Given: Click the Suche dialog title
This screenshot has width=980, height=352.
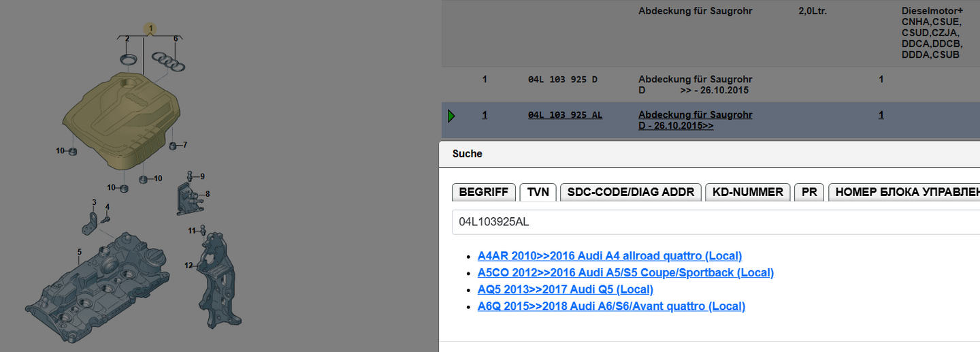Looking at the screenshot, I should coord(468,154).
